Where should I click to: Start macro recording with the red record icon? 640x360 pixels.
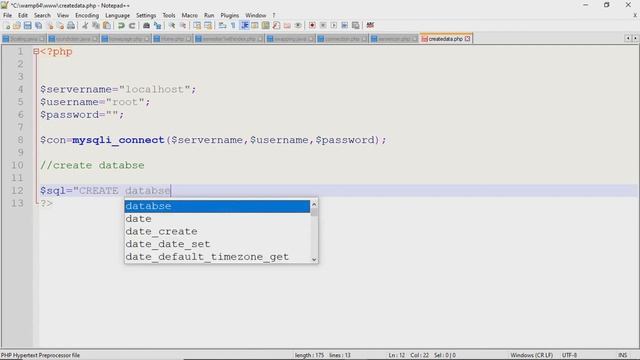(x=312, y=26)
